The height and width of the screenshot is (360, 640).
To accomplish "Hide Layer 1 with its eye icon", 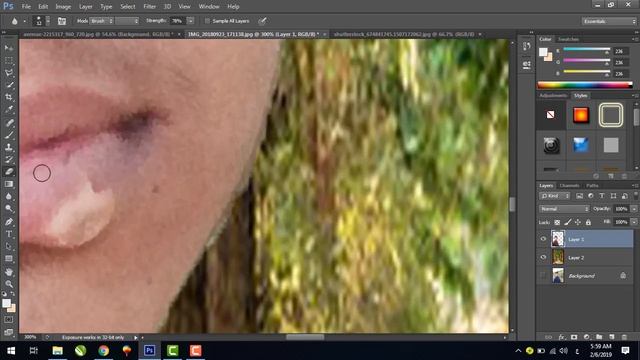I will click(x=543, y=240).
